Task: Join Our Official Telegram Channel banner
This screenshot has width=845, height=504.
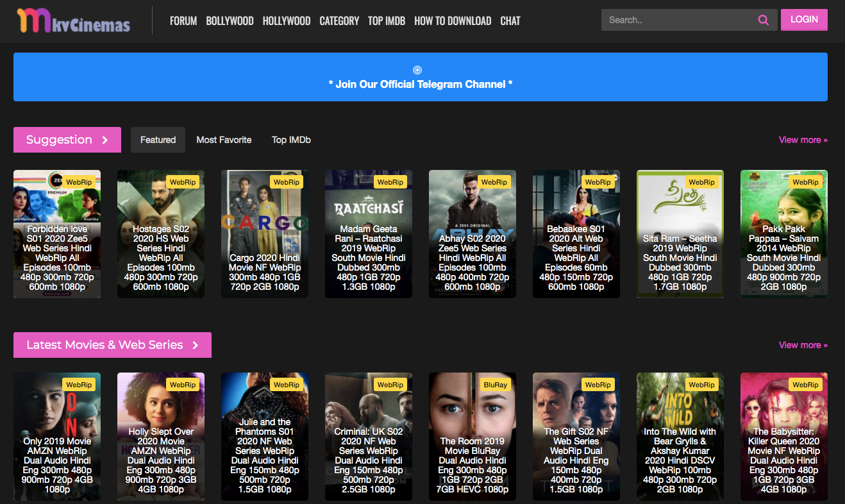Action: 421,77
